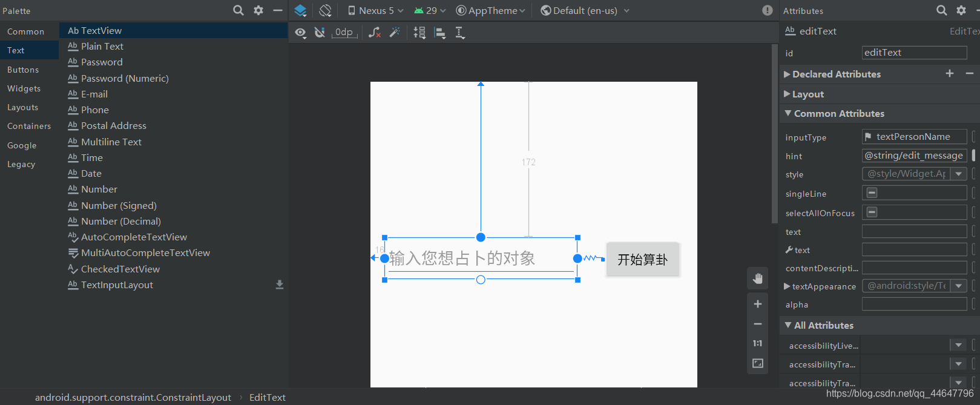Remove declared attribute with minus
The image size is (980, 405).
click(970, 73)
